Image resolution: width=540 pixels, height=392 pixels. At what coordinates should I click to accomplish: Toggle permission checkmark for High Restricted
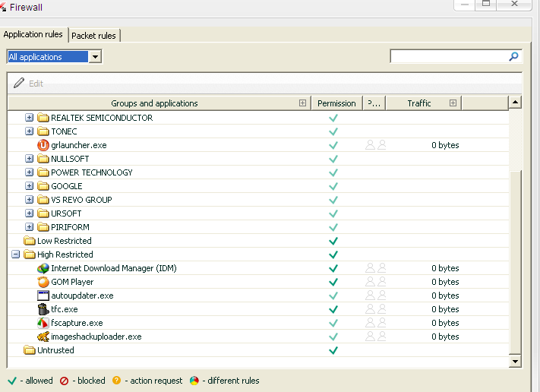click(333, 254)
